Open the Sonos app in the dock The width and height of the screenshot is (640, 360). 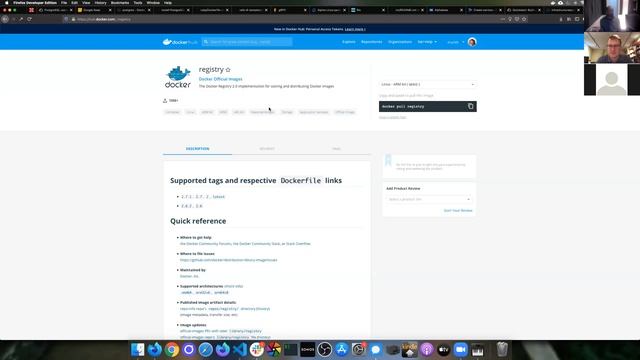tap(307, 349)
